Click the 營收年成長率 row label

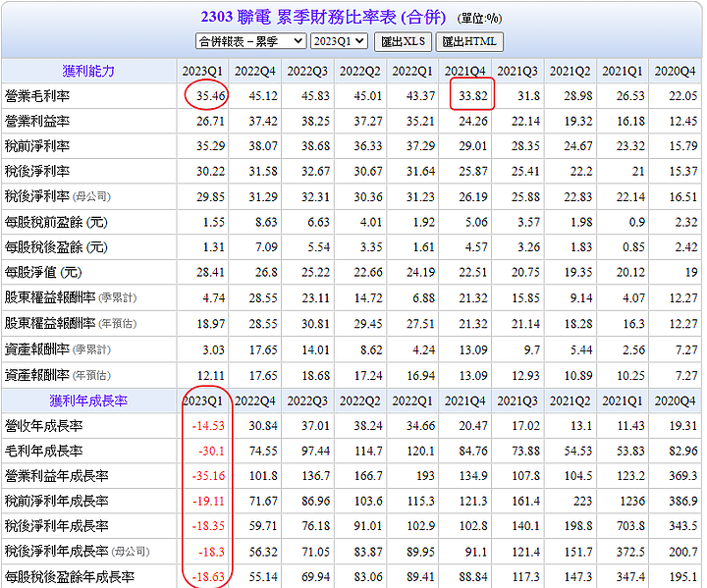[x=43, y=426]
